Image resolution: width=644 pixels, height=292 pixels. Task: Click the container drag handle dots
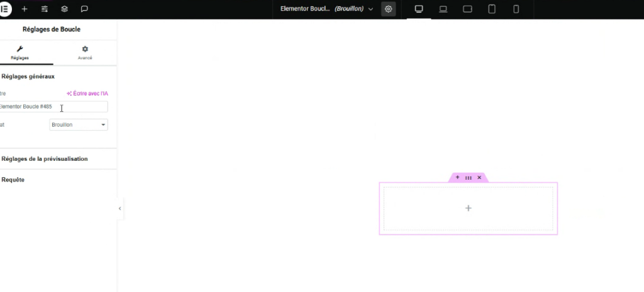pos(469,178)
